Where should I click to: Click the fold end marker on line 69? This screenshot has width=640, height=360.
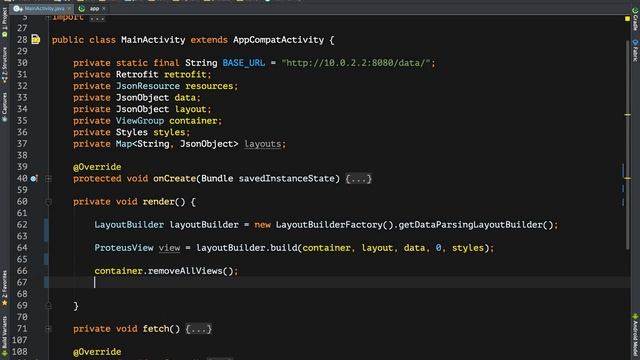48,305
